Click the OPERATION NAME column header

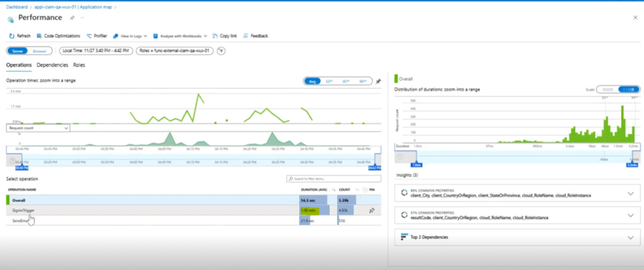(22, 190)
